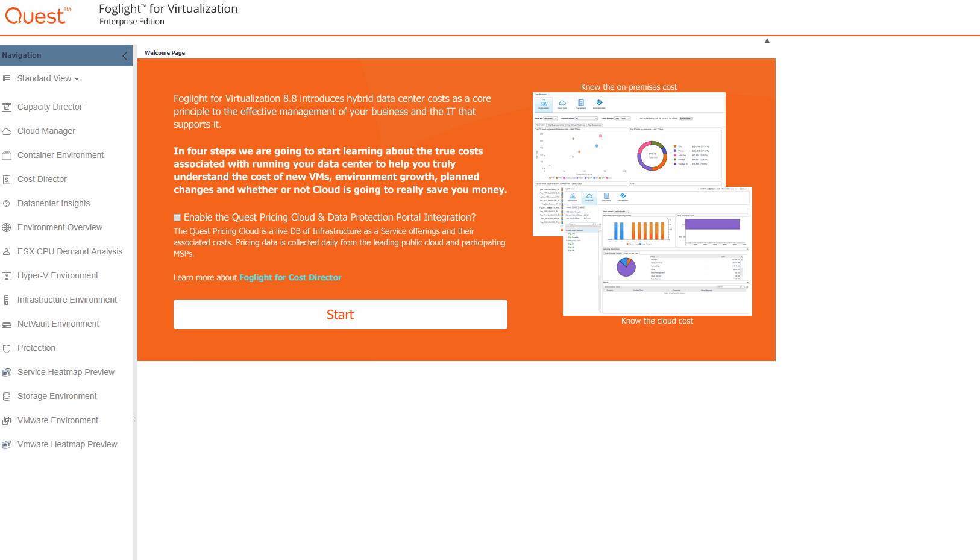Click the Navigation panel header

pos(66,55)
